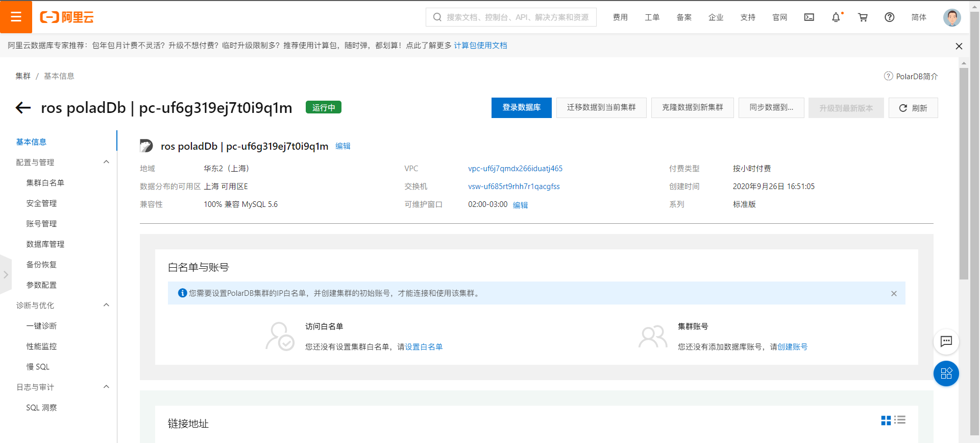Click the 同步数据到... button
This screenshot has height=443, width=980.
click(x=771, y=108)
